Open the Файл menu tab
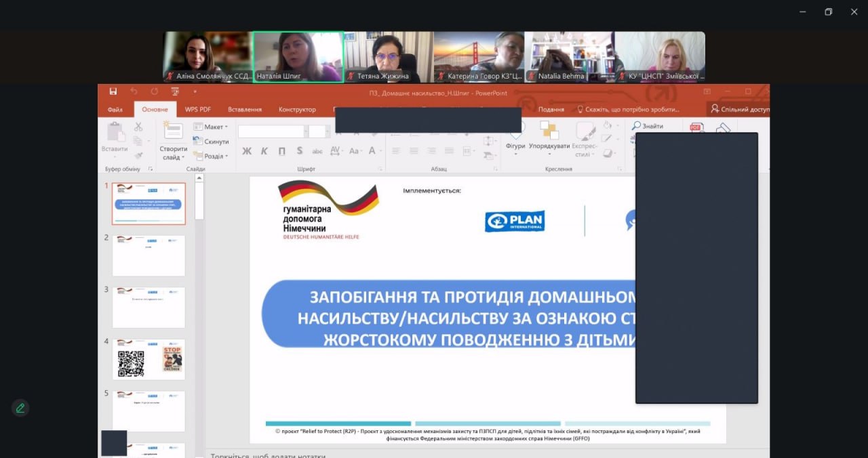This screenshot has width=868, height=458. point(115,110)
